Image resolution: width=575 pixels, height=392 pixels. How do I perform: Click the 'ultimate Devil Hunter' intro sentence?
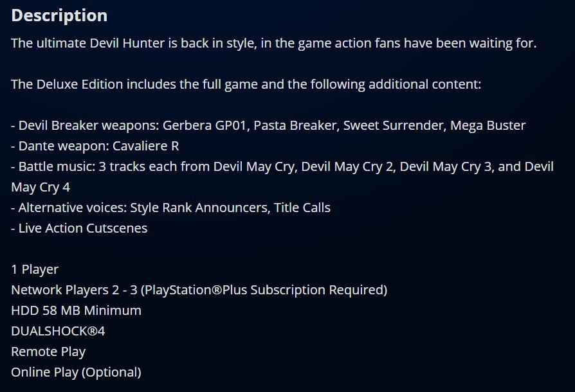(x=273, y=43)
